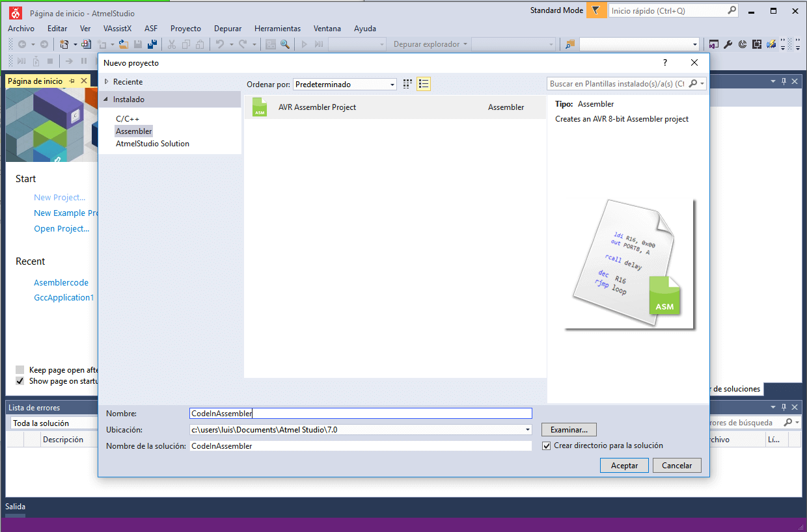
Task: Click the Aceptar button
Action: 624,466
